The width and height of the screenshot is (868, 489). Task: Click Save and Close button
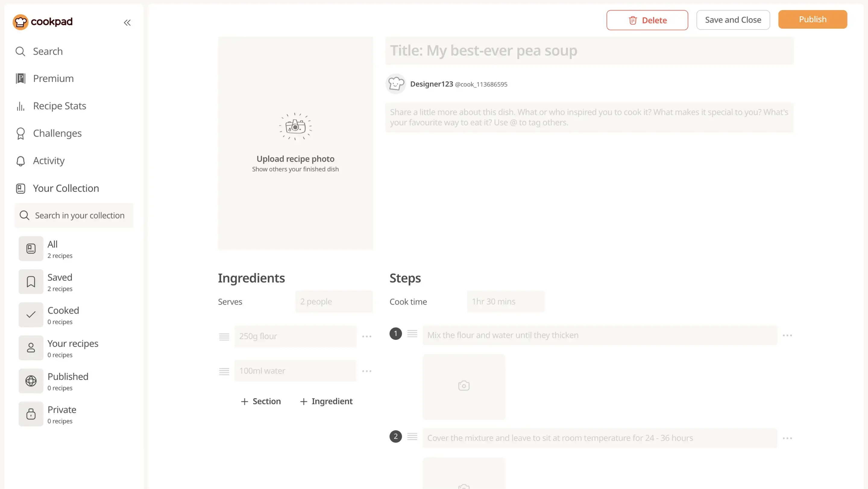(733, 20)
